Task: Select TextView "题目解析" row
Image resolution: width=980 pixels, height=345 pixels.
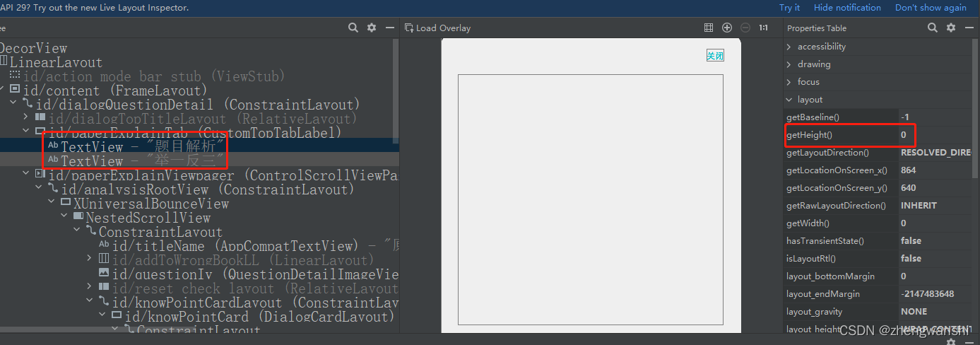Action: 196,146
